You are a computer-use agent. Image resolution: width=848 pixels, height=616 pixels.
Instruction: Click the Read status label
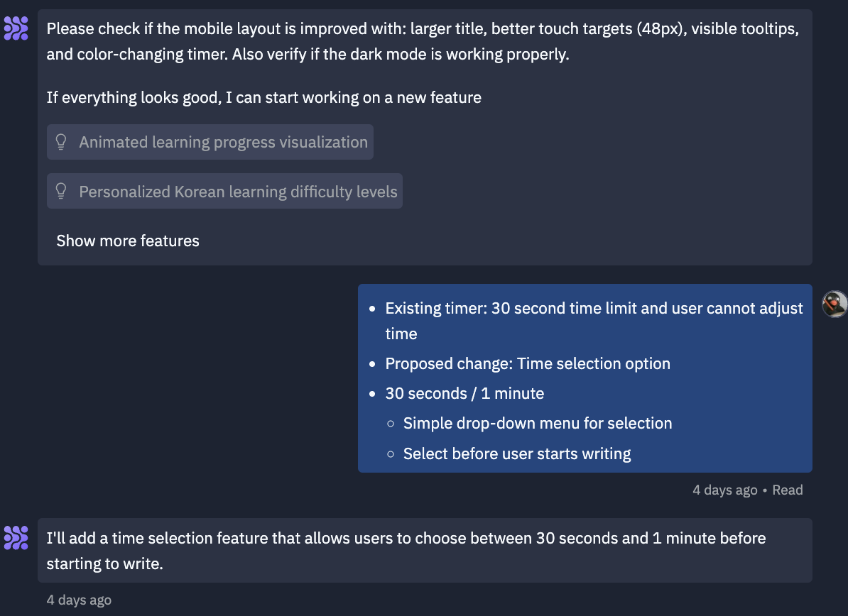click(788, 490)
